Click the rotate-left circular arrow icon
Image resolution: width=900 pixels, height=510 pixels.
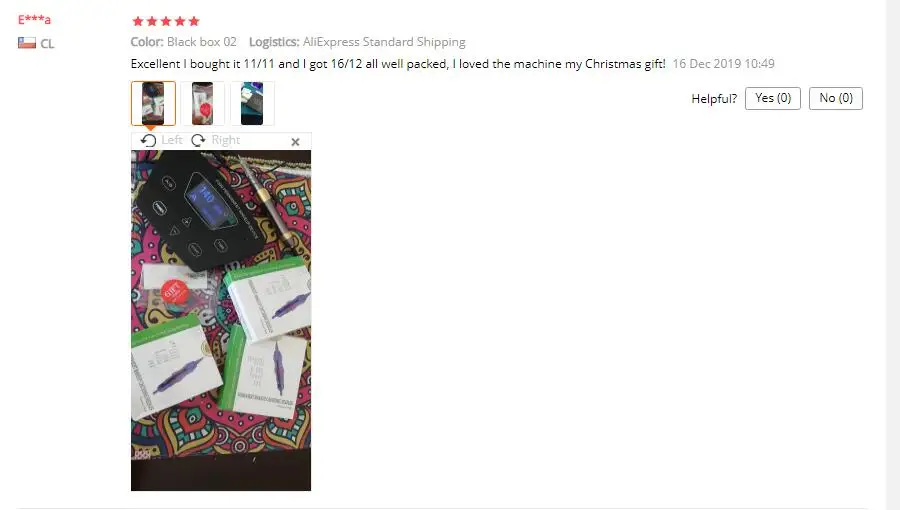pyautogui.click(x=148, y=141)
